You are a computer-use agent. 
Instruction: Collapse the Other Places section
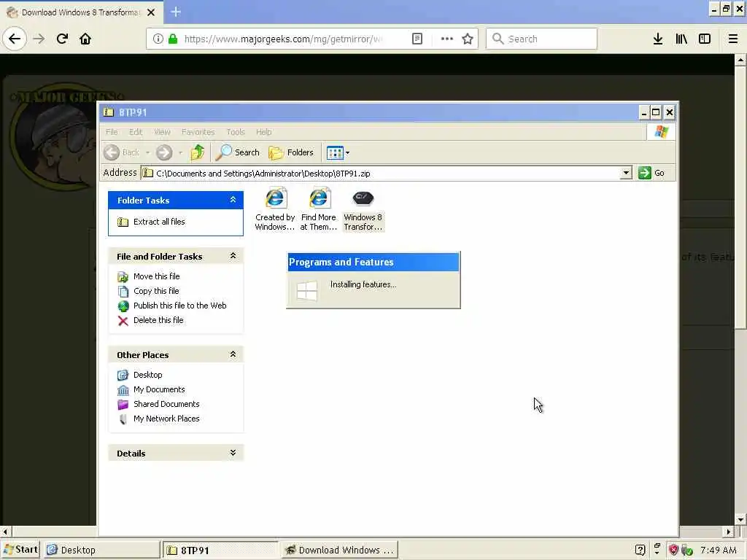pyautogui.click(x=233, y=354)
